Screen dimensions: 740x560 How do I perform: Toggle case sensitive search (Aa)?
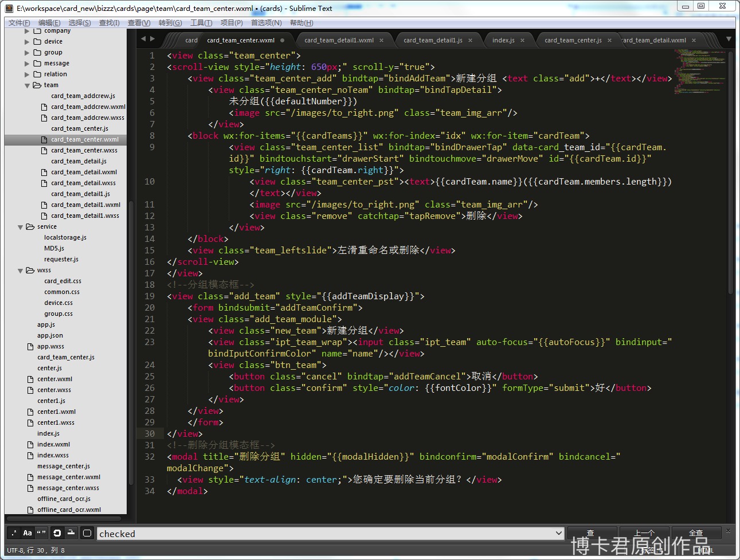click(x=28, y=533)
